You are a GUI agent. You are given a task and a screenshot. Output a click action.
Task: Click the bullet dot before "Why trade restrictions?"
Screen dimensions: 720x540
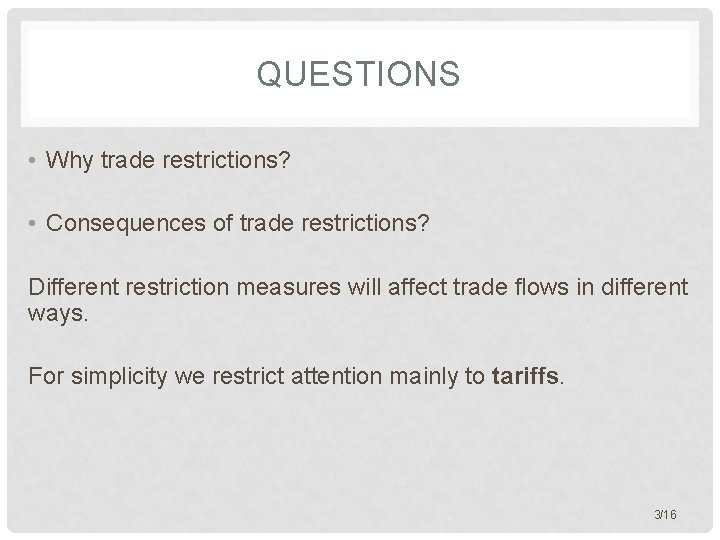32,160
